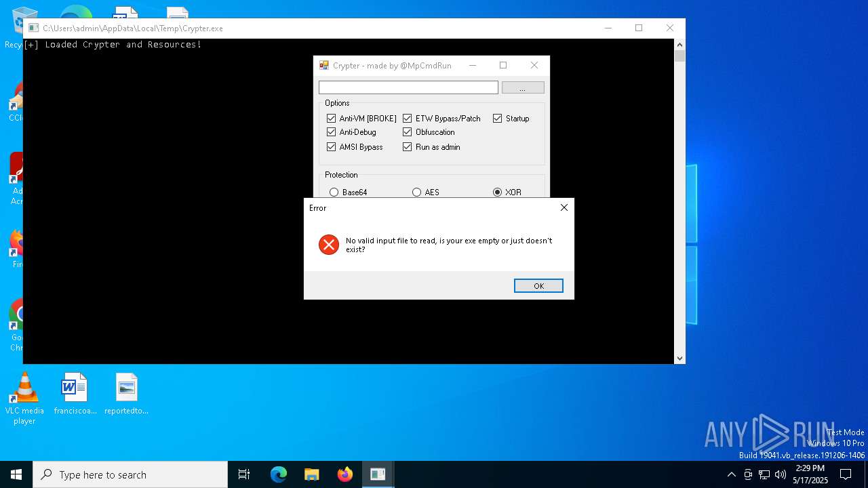The image size is (868, 488).
Task: Open Task View on taskbar
Action: click(244, 474)
